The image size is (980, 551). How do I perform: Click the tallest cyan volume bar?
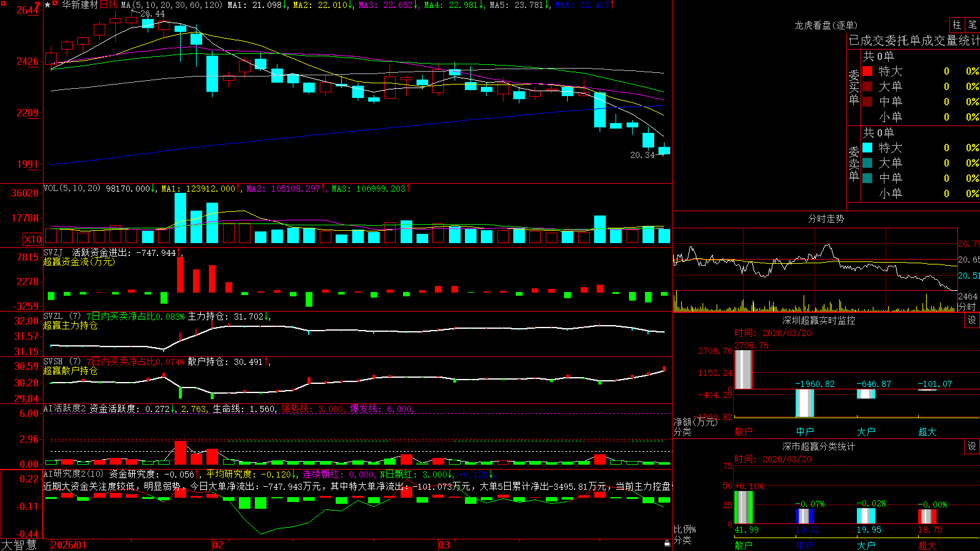click(x=180, y=219)
